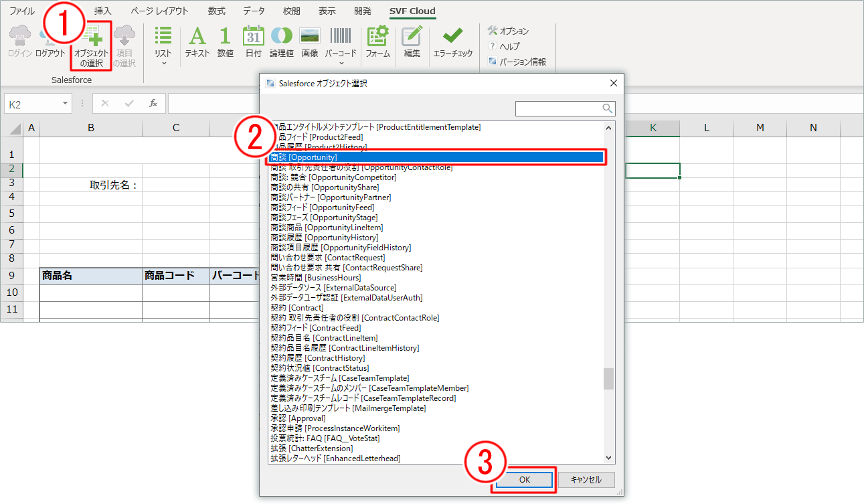864x504 pixels.
Task: Switch to the 校閲 tab
Action: (x=292, y=11)
